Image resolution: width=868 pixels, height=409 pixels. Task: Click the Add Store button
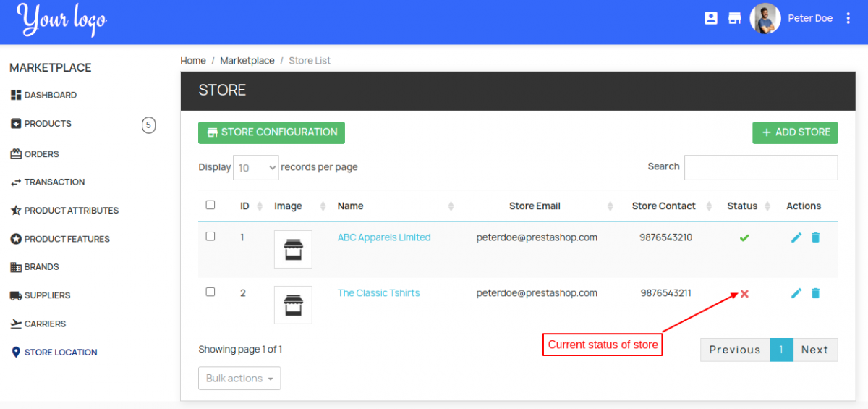795,132
